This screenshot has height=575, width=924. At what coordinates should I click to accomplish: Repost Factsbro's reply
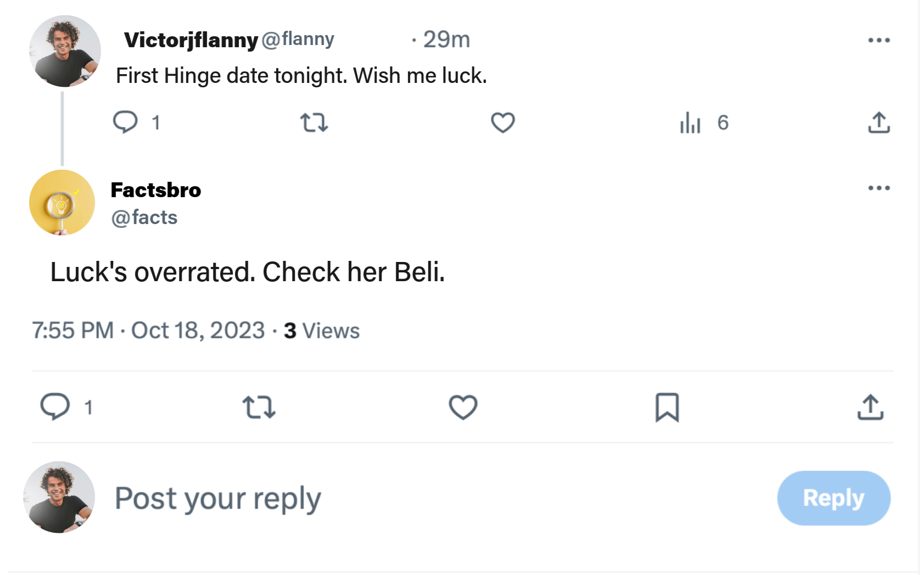click(259, 407)
